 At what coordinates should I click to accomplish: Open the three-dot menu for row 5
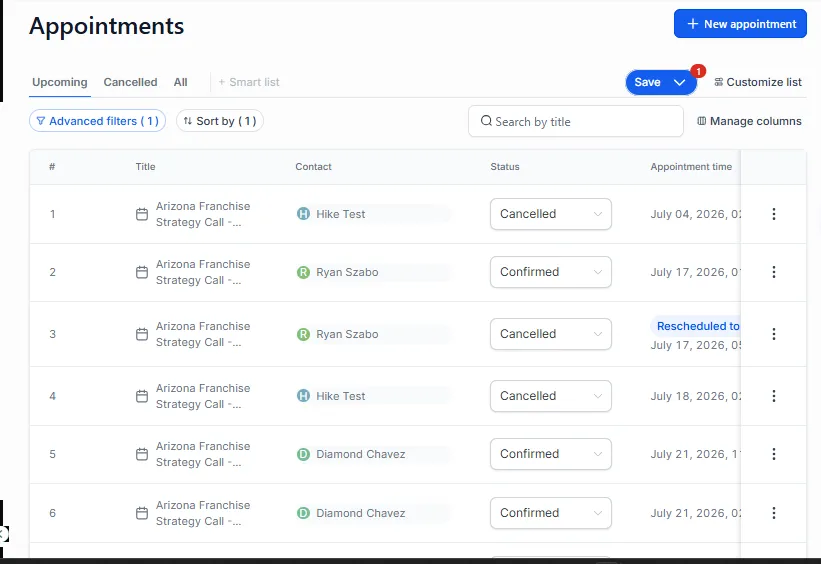pos(773,454)
